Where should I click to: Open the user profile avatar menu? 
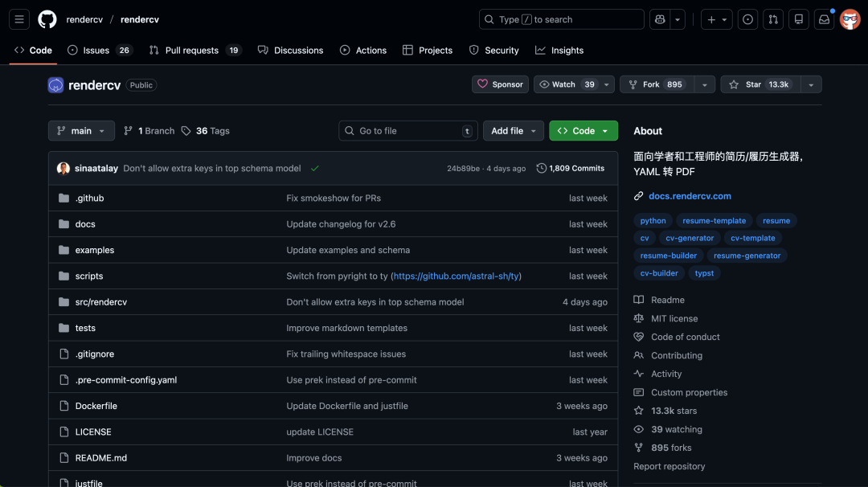[850, 19]
